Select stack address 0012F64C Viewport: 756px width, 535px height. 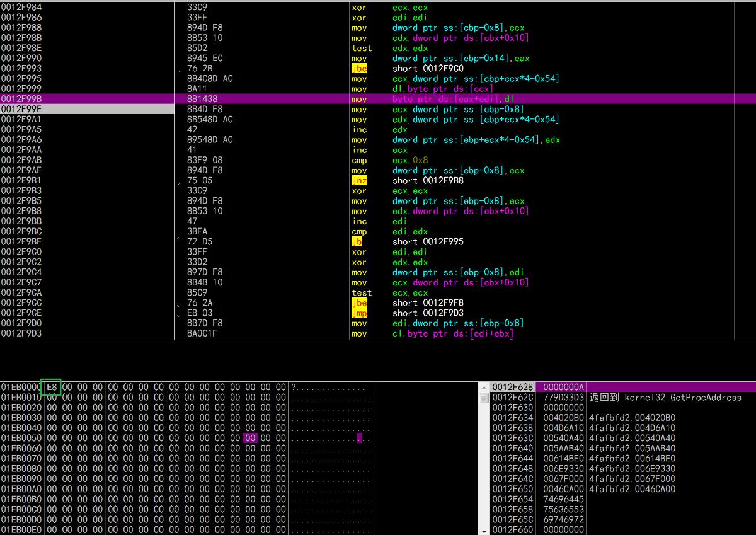(x=513, y=479)
